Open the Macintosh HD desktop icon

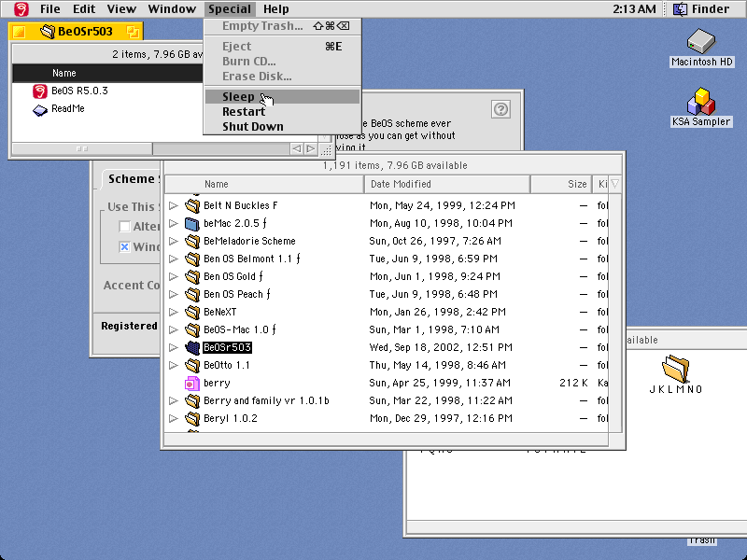click(701, 41)
